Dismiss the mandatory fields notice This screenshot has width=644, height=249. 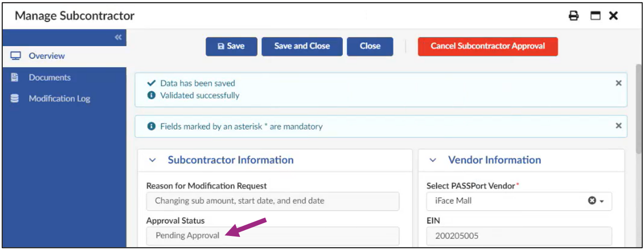(618, 126)
